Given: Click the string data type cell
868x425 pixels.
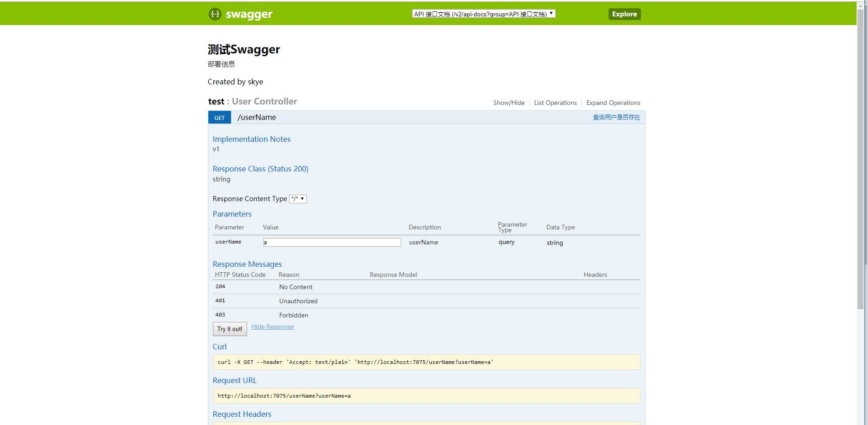Looking at the screenshot, I should tap(555, 243).
